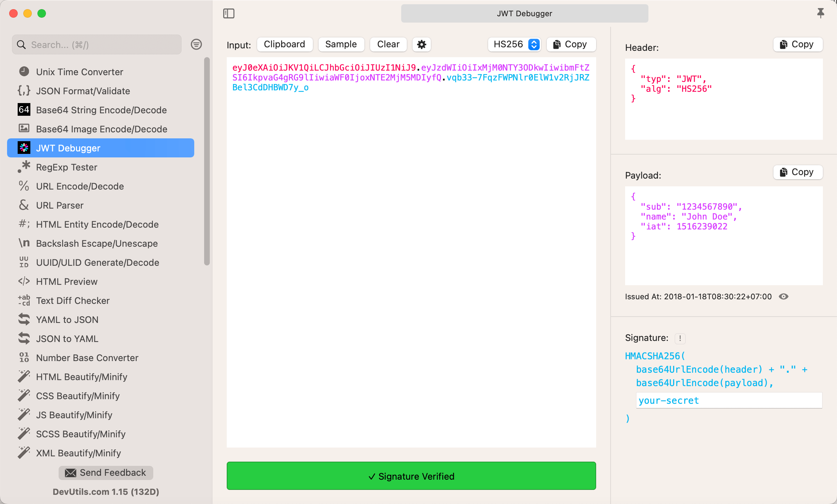Toggle Issued At eye visibility icon

(x=783, y=296)
